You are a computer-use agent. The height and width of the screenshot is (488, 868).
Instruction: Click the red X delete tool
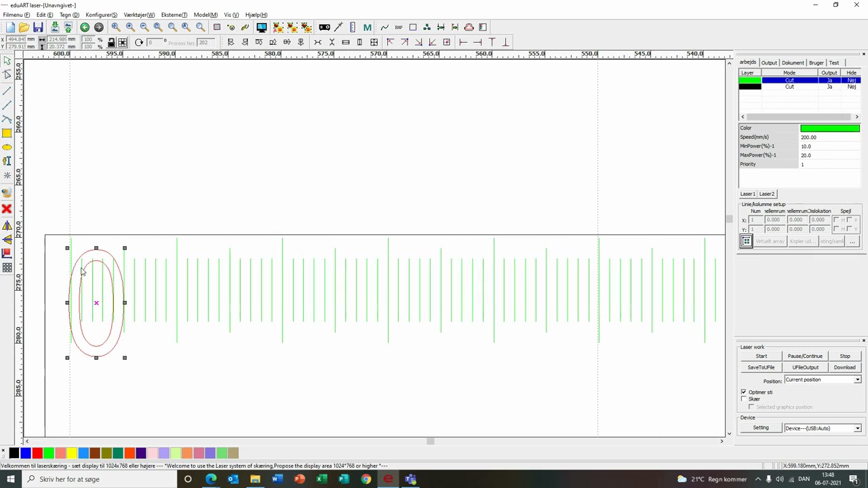pos(7,209)
